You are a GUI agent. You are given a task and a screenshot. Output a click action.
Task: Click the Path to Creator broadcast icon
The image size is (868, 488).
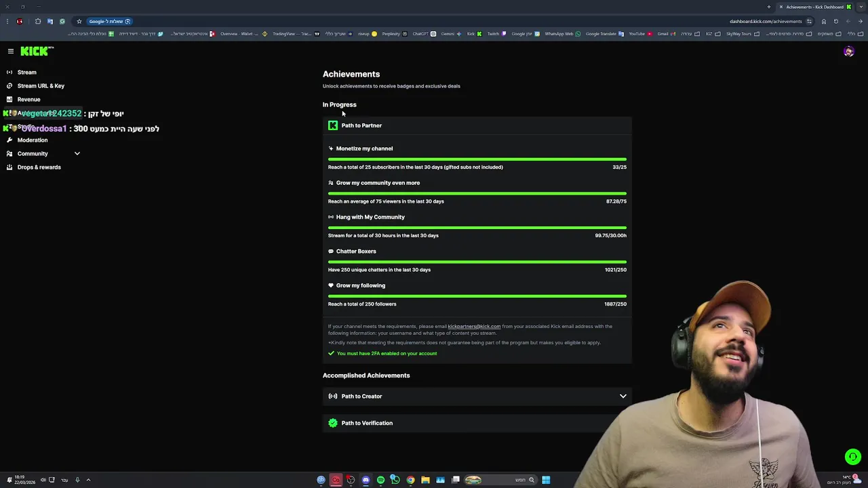click(333, 396)
